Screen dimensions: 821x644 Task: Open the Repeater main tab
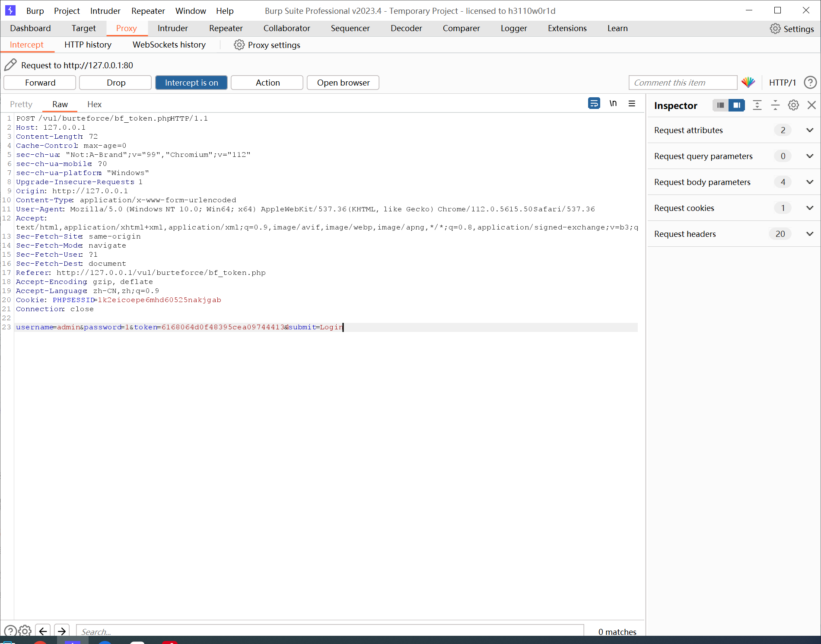click(x=226, y=28)
